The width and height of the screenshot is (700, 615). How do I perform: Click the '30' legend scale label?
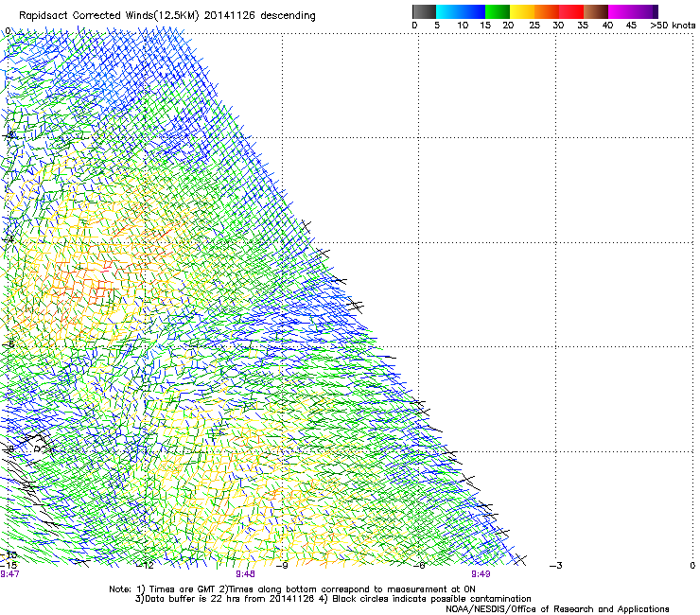(558, 26)
